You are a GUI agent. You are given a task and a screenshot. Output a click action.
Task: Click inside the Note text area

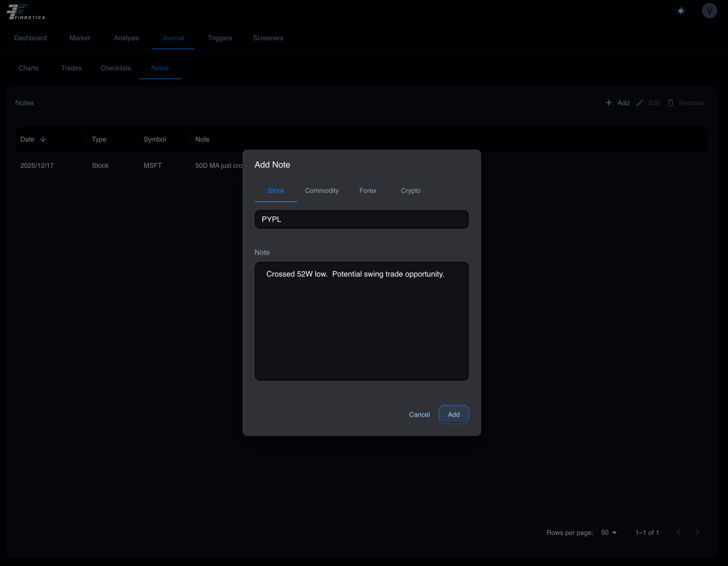pos(361,325)
